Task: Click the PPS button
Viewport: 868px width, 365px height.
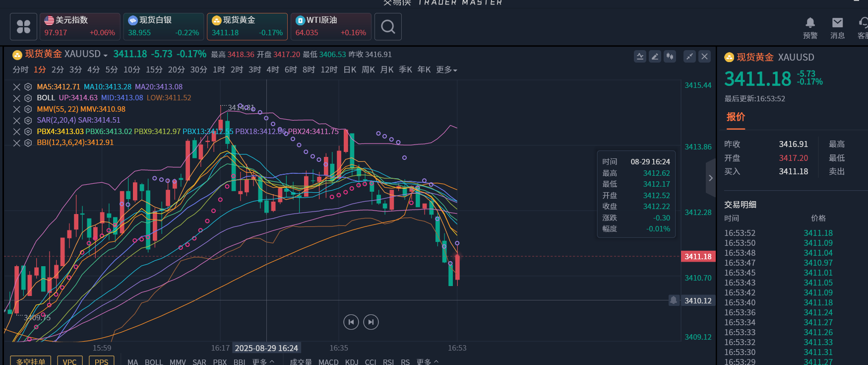Action: click(x=102, y=361)
